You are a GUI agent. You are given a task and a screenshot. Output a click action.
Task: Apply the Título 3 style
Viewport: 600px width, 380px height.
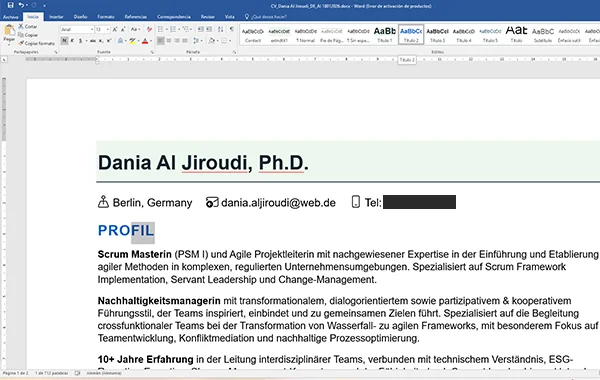(437, 35)
